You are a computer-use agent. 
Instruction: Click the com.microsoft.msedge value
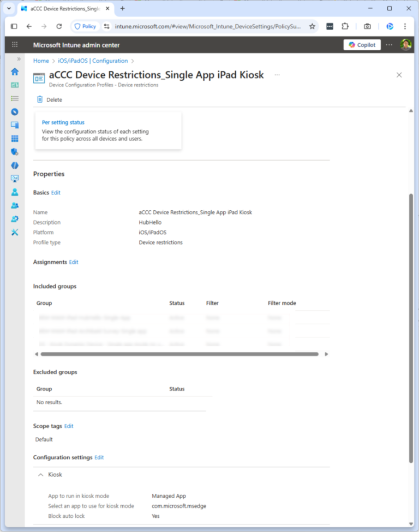click(x=179, y=506)
